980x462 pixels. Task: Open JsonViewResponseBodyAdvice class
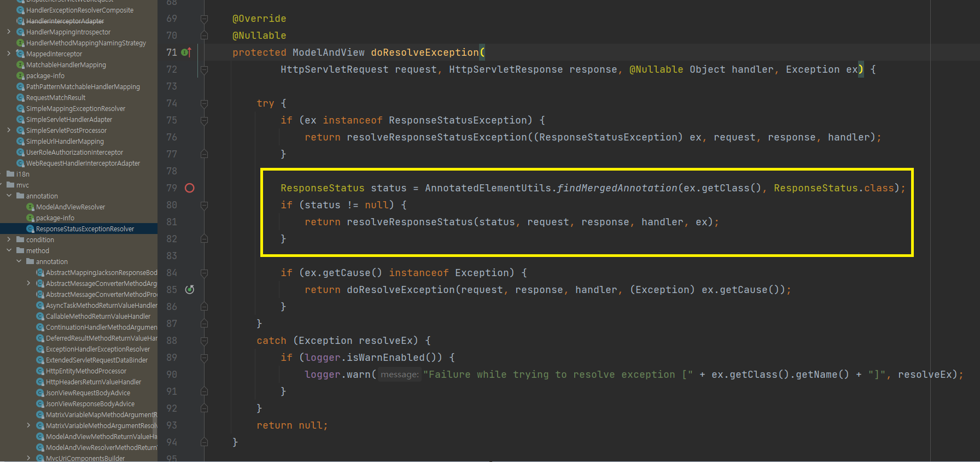point(90,403)
